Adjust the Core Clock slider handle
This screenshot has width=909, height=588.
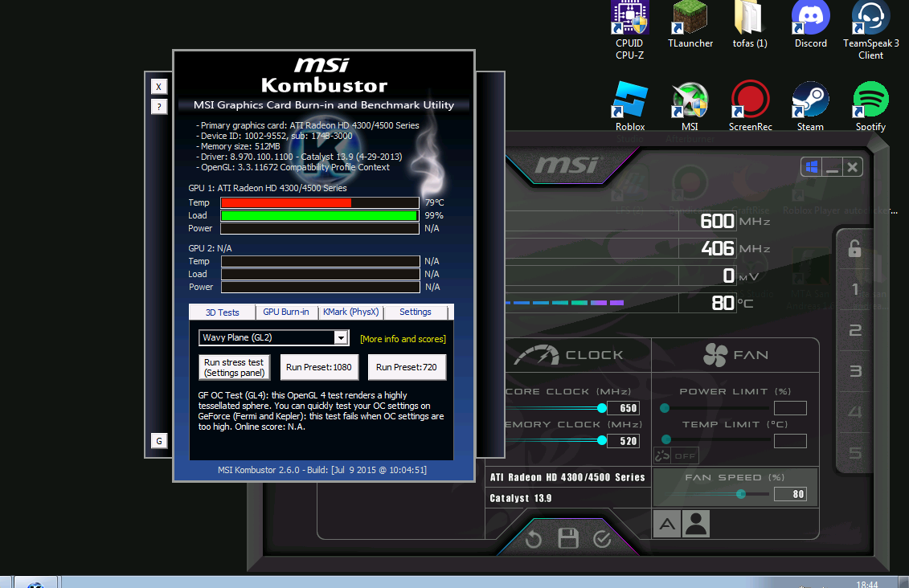(x=602, y=408)
